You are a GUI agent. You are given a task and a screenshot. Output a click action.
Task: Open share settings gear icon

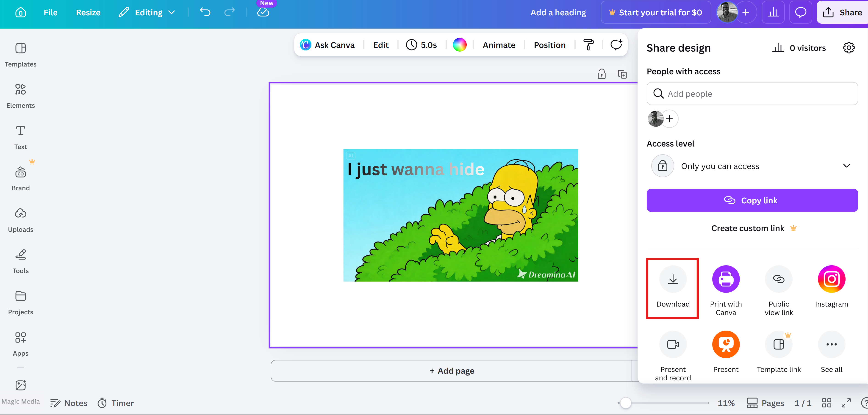coord(849,48)
